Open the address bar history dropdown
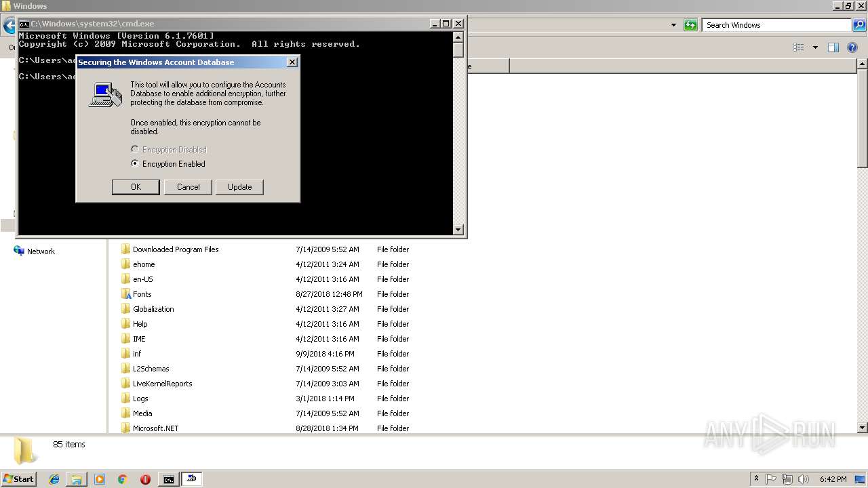 coord(673,25)
